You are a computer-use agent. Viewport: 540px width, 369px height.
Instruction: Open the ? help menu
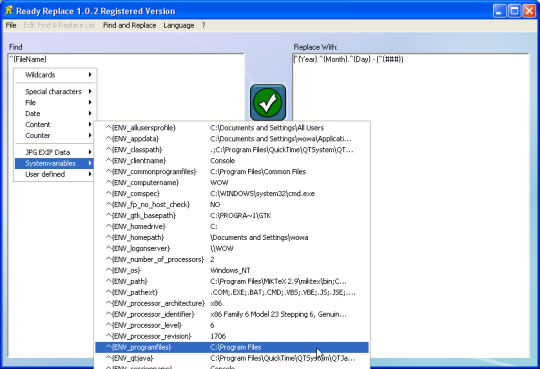(x=204, y=25)
